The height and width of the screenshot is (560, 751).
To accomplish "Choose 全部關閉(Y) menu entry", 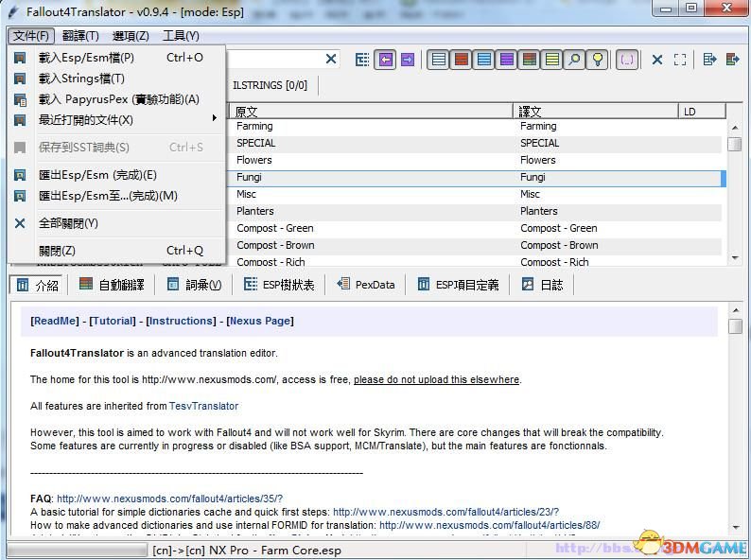I will click(117, 223).
